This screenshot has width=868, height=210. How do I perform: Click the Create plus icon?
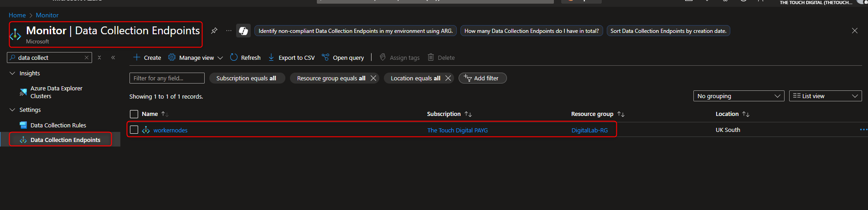[x=136, y=57]
